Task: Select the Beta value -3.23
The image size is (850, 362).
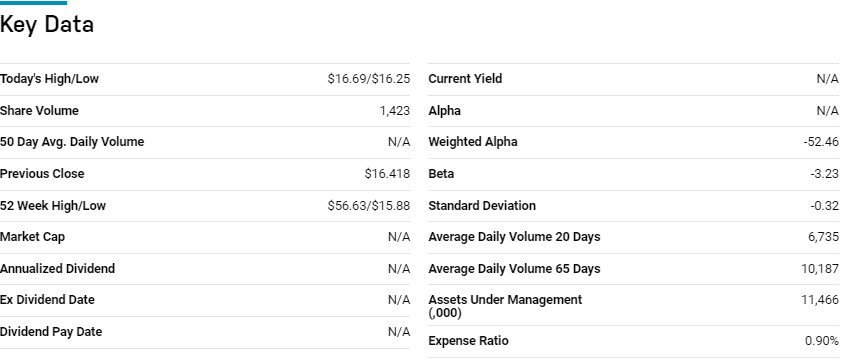Action: coord(826,174)
